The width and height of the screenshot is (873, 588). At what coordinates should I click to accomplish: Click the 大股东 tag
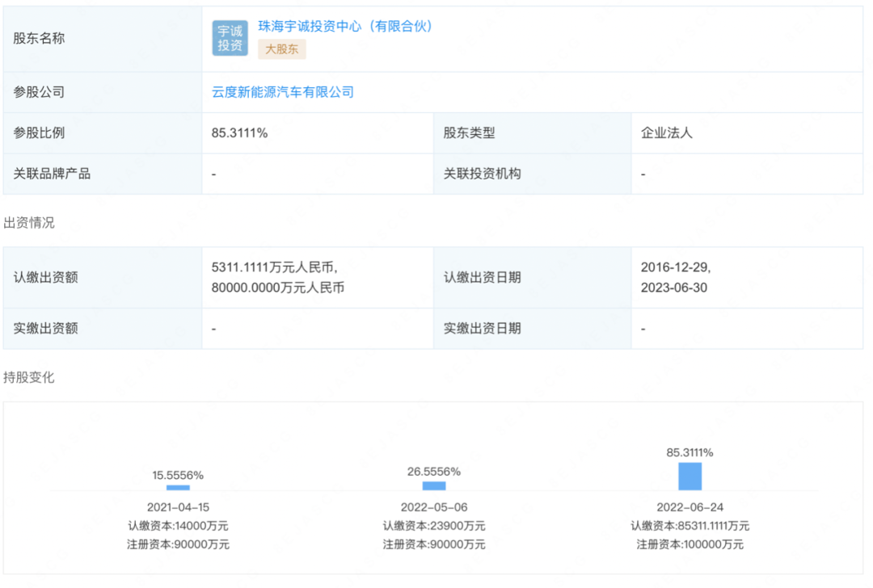pos(282,49)
